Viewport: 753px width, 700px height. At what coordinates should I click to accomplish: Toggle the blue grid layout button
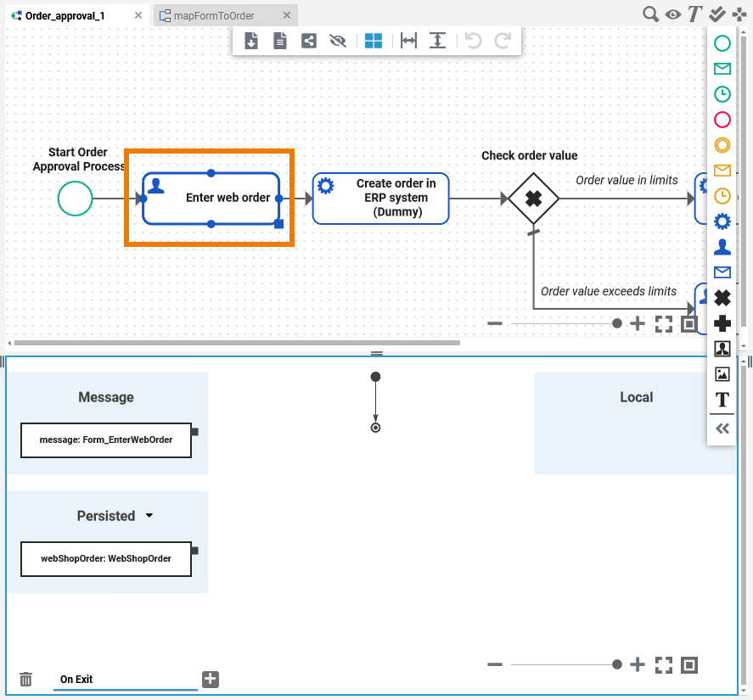pos(374,41)
